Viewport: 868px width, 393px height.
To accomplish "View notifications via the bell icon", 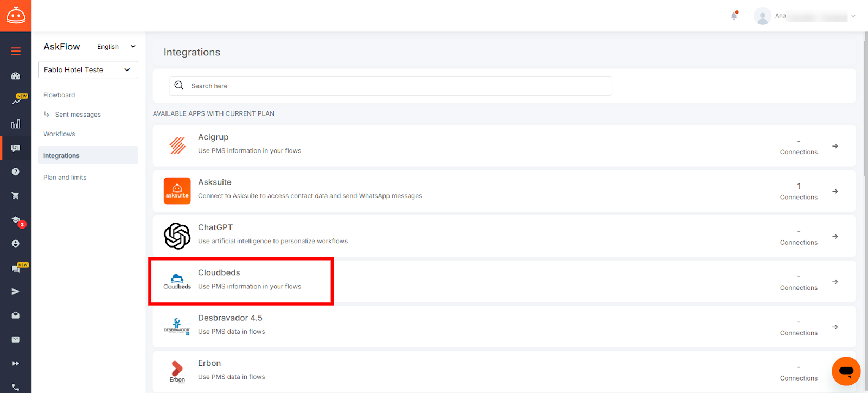I will (734, 16).
